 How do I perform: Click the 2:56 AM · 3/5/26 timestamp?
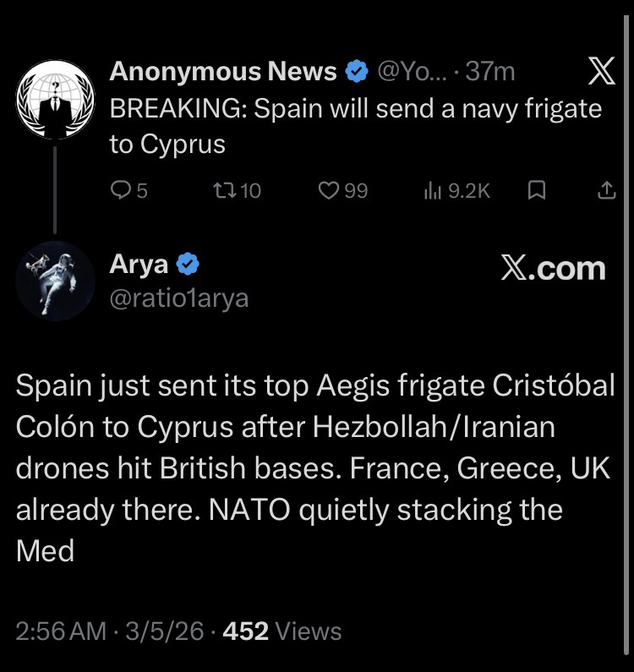point(108,631)
